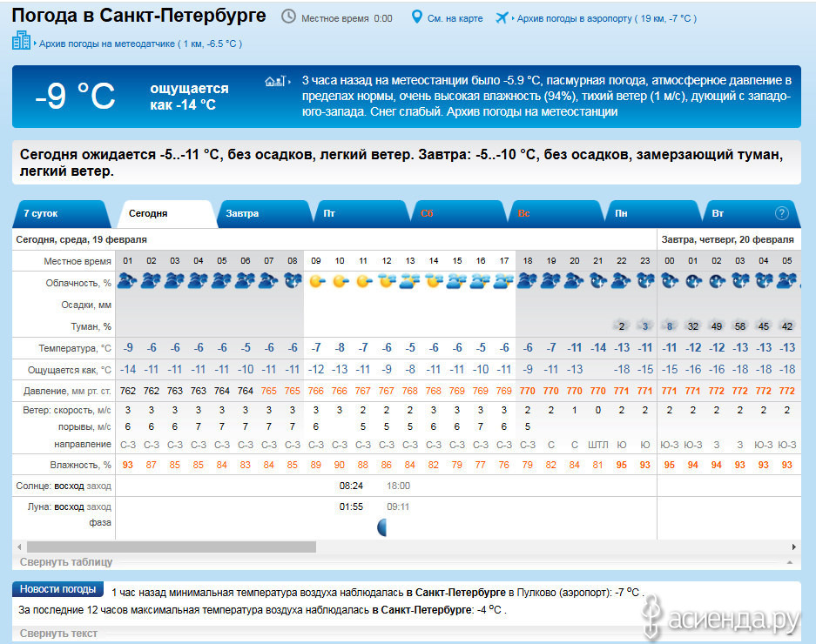Click the cloudiness icon for hour 15

(457, 281)
